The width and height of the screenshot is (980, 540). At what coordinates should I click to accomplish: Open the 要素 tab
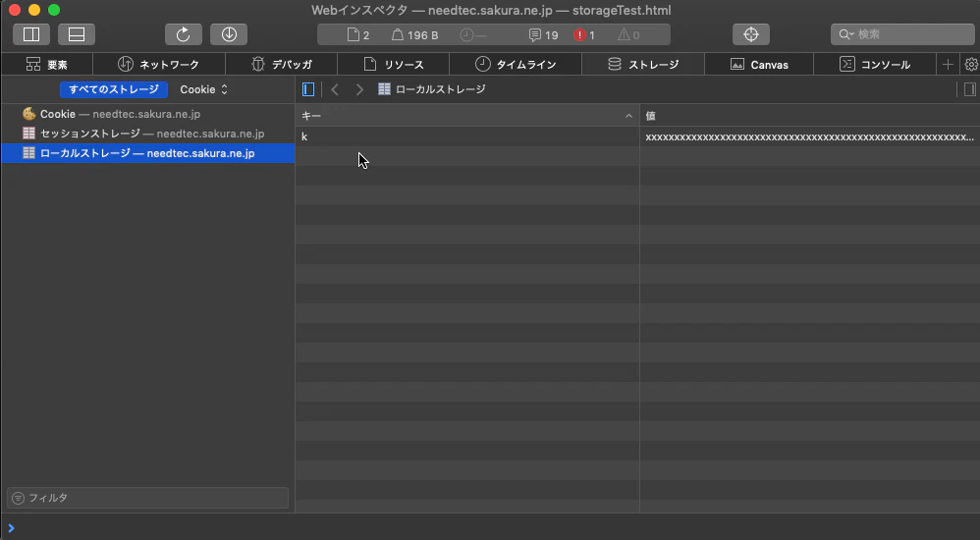(47, 65)
